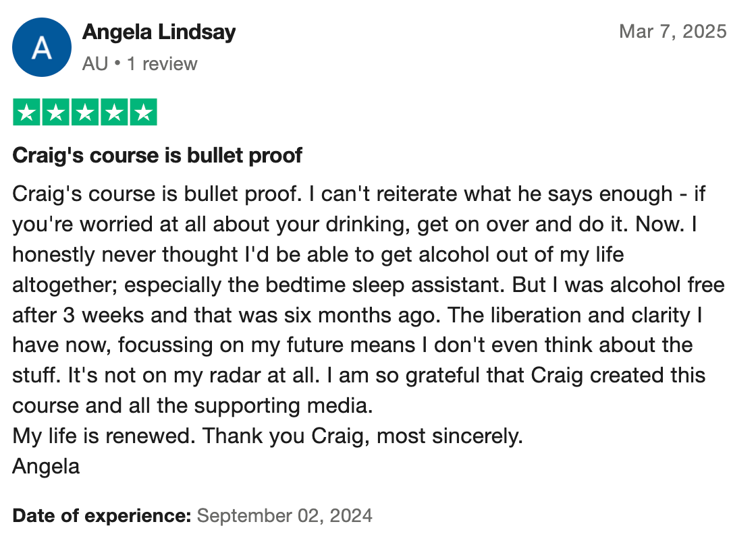Click the line "stuff. It's not on my radar"

(358, 376)
